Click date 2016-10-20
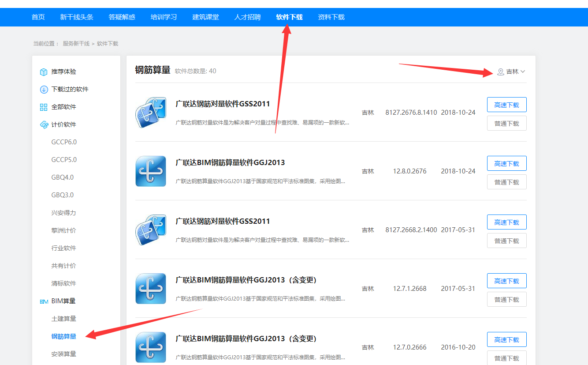Viewport: 588px width, 365px height. (x=458, y=347)
